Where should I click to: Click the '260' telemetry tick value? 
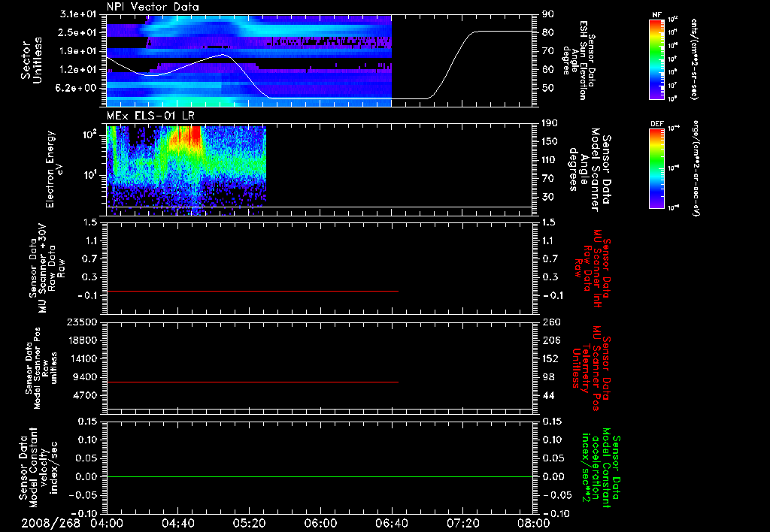[x=551, y=322]
